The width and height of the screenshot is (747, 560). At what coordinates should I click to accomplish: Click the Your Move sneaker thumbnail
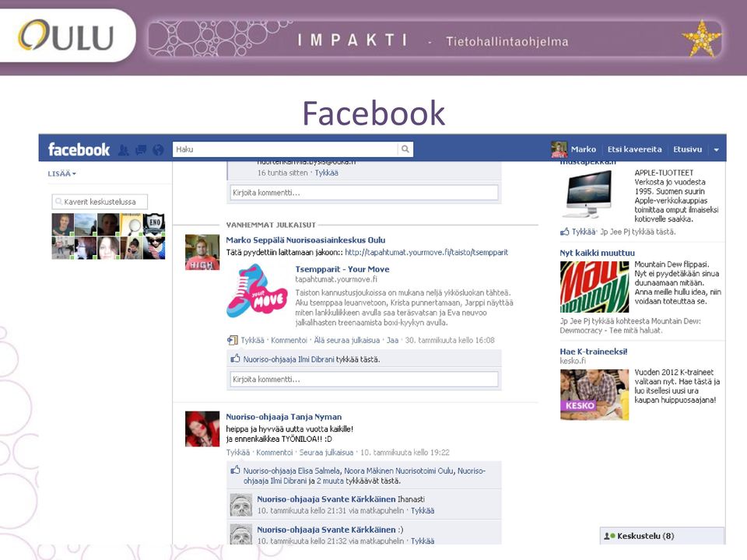(x=257, y=291)
